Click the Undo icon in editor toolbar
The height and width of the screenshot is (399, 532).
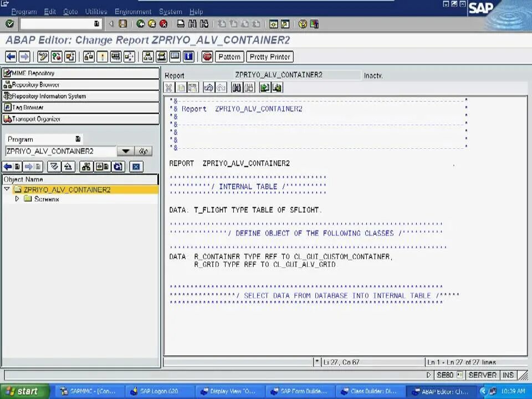pos(208,88)
